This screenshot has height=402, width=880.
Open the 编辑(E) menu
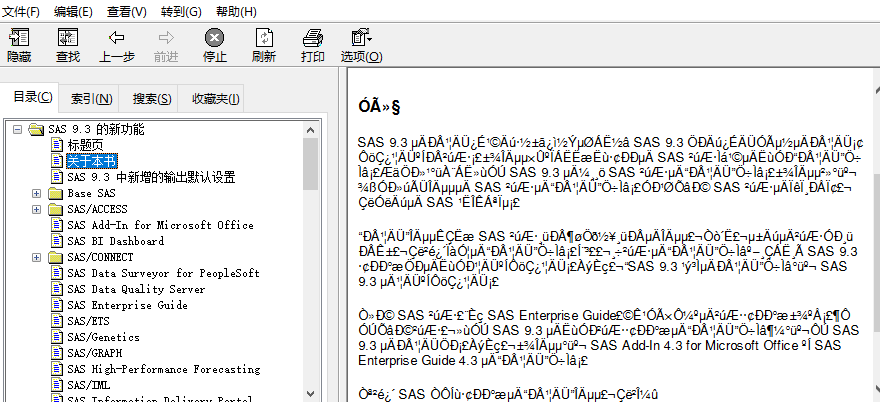pos(74,11)
